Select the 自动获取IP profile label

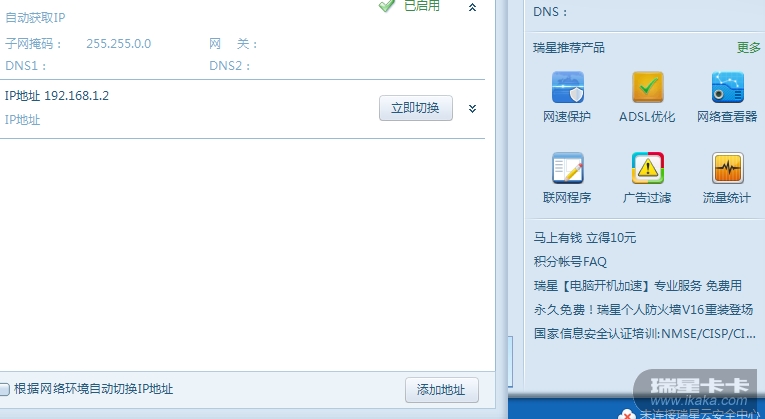(x=35, y=18)
